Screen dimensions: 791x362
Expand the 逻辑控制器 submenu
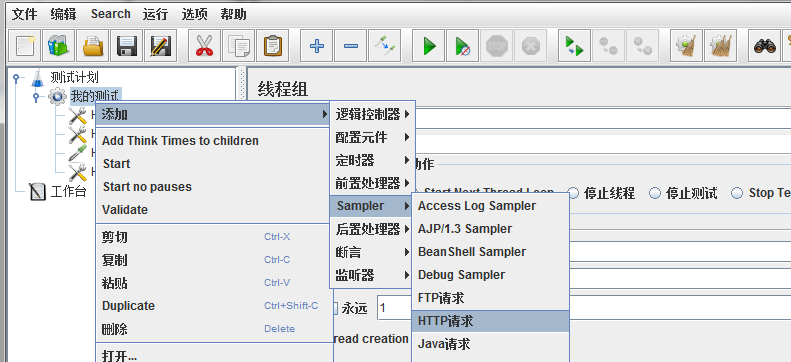(x=372, y=114)
